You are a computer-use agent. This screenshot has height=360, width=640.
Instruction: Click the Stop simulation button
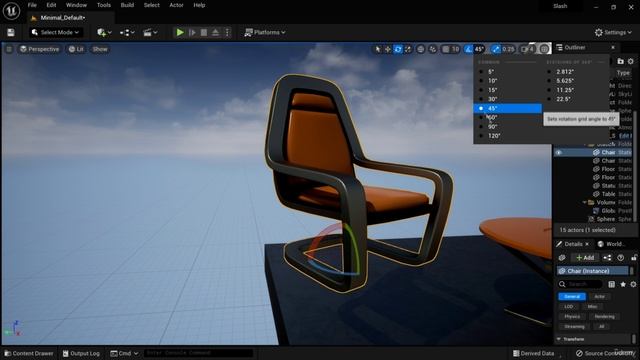[204, 32]
